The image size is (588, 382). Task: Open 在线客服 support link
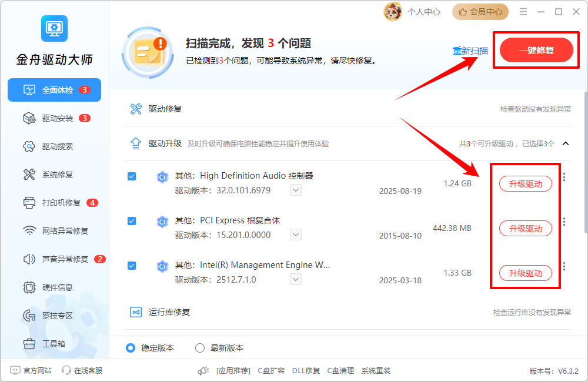click(82, 370)
